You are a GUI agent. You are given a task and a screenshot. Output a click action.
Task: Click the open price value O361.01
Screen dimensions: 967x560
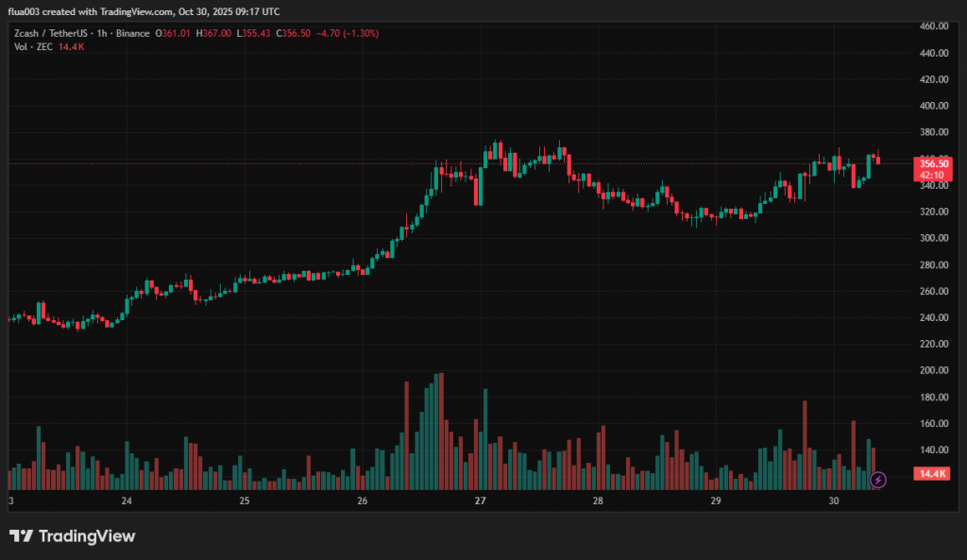pyautogui.click(x=174, y=33)
